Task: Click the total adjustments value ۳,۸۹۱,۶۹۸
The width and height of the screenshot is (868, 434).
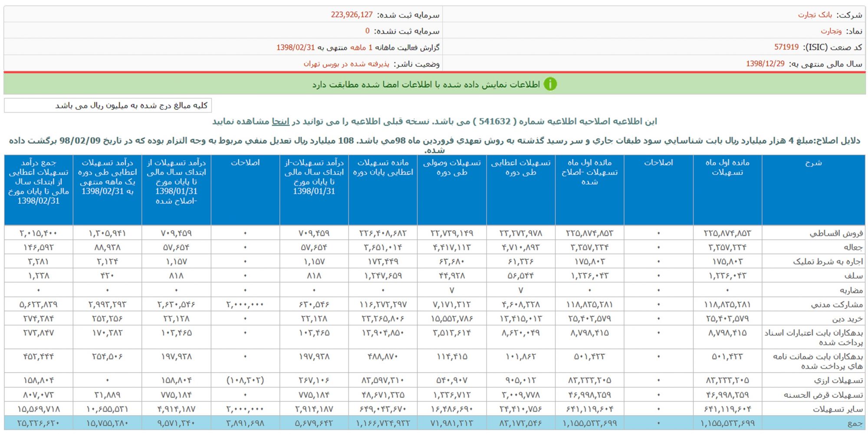Action: tap(245, 423)
